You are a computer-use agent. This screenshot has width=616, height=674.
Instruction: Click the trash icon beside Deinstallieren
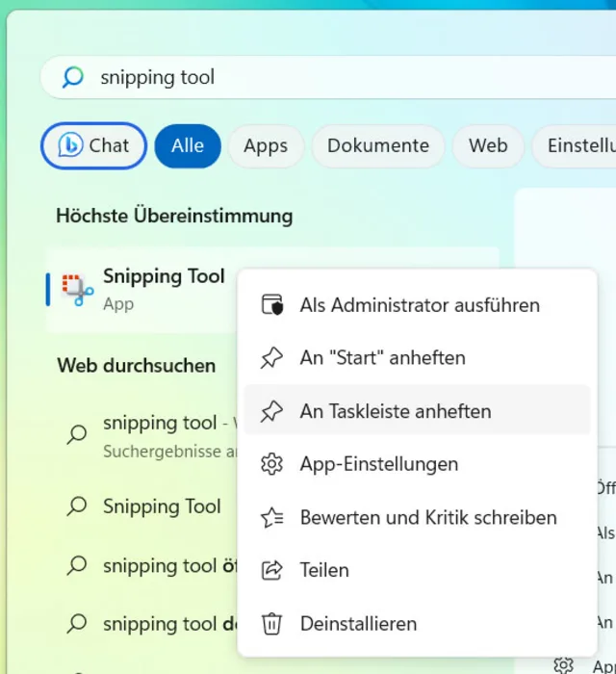272,624
